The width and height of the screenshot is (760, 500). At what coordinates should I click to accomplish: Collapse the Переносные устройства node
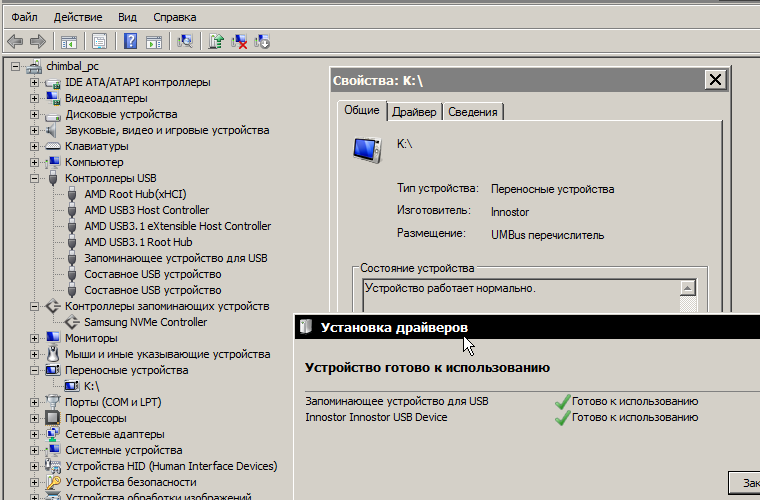(34, 370)
